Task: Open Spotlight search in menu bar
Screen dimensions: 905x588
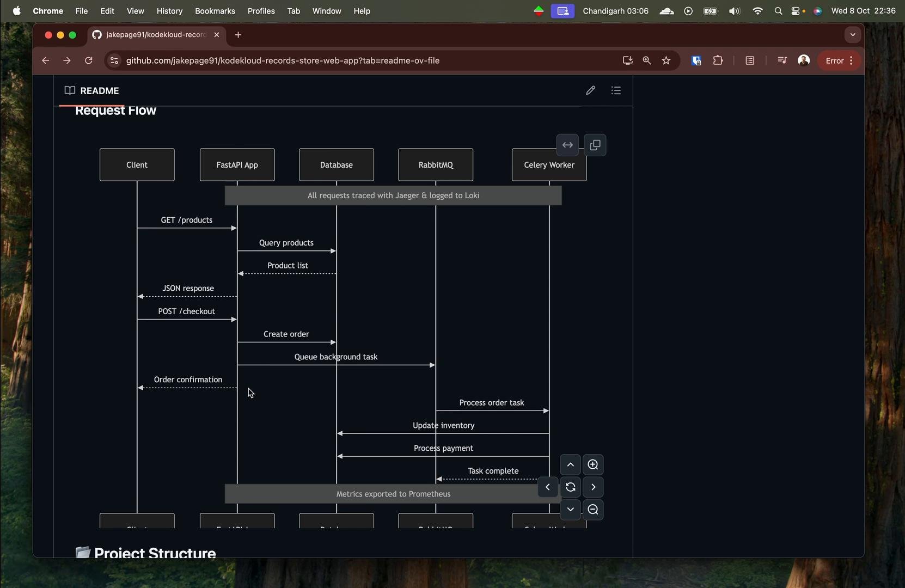Action: point(779,11)
